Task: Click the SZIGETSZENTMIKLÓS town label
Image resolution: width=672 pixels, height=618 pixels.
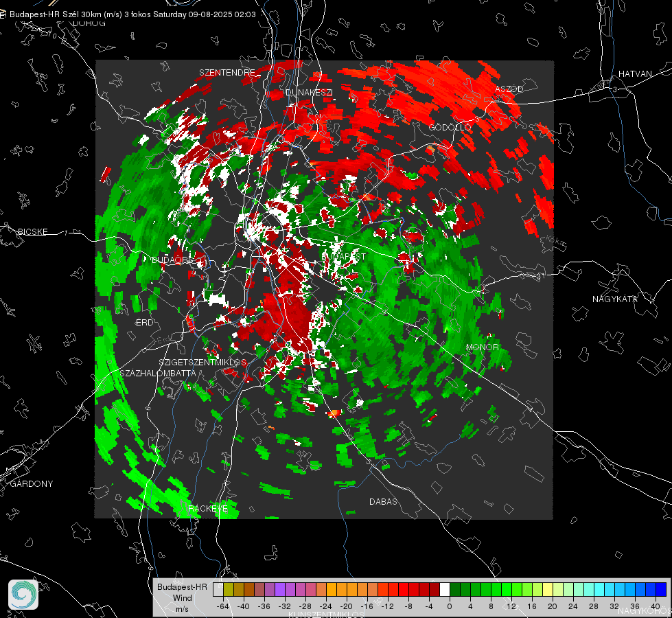Action: pyautogui.click(x=202, y=363)
